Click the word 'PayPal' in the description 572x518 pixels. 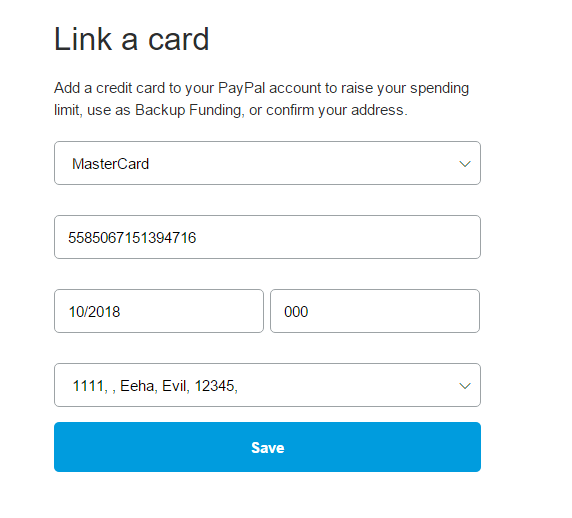pyautogui.click(x=241, y=88)
